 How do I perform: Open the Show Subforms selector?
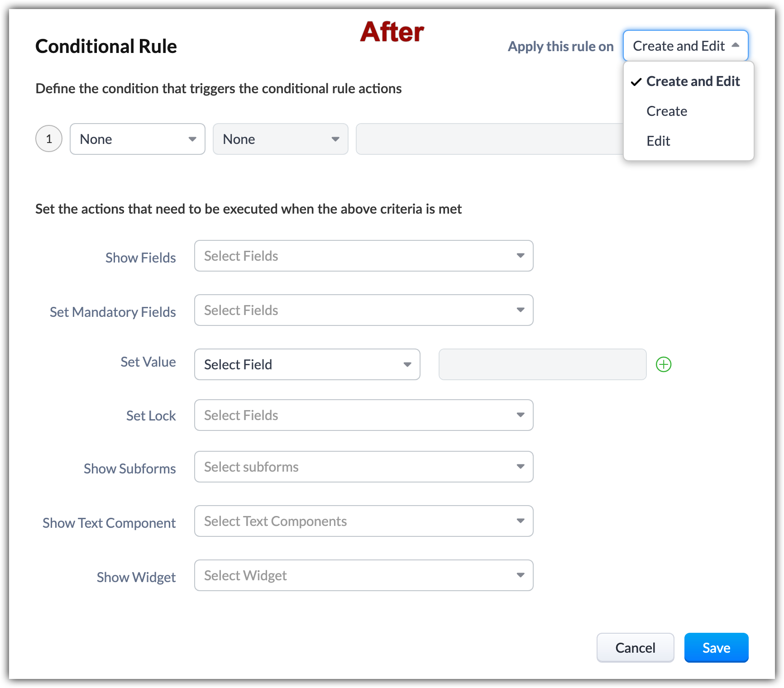pos(363,467)
